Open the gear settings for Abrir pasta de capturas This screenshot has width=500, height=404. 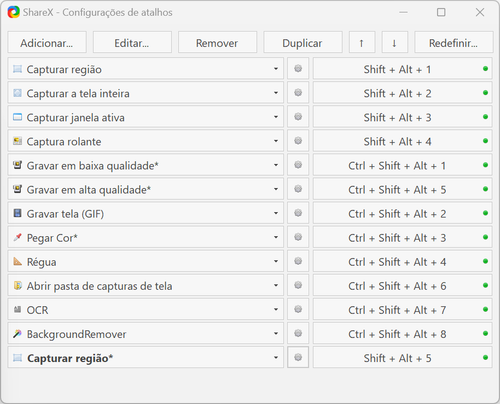click(298, 285)
